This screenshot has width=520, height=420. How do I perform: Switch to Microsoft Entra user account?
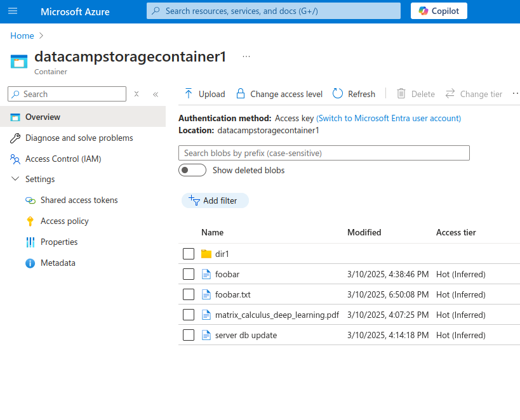click(389, 118)
